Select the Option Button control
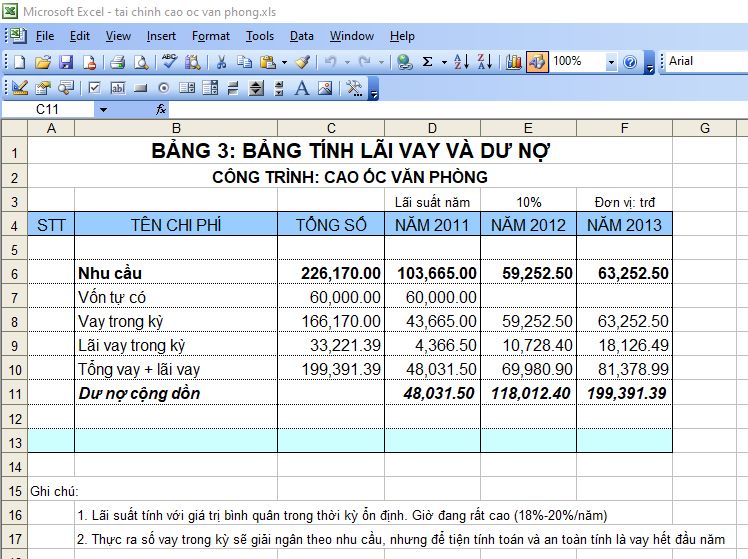This screenshot has height=559, width=748. coord(164,88)
